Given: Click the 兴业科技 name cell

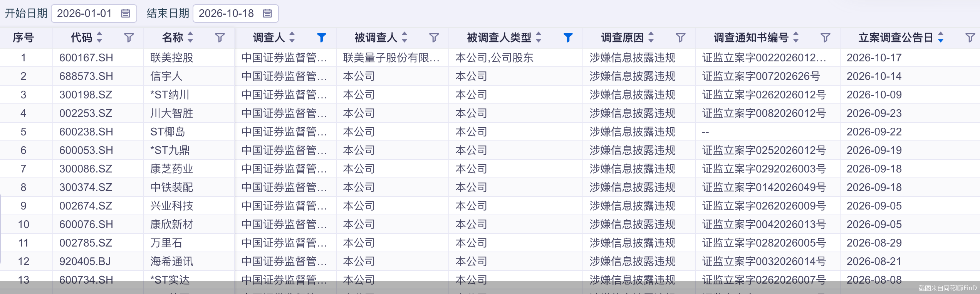Looking at the screenshot, I should 172,206.
